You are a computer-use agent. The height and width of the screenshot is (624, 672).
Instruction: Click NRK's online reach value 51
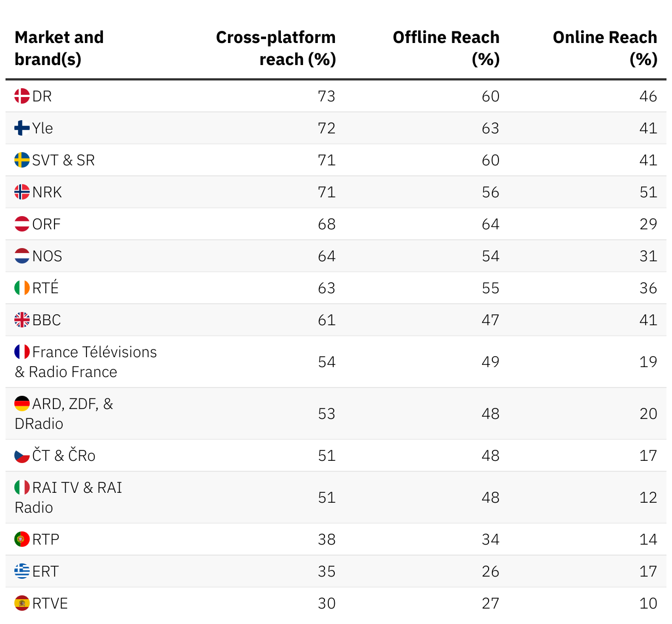point(648,192)
